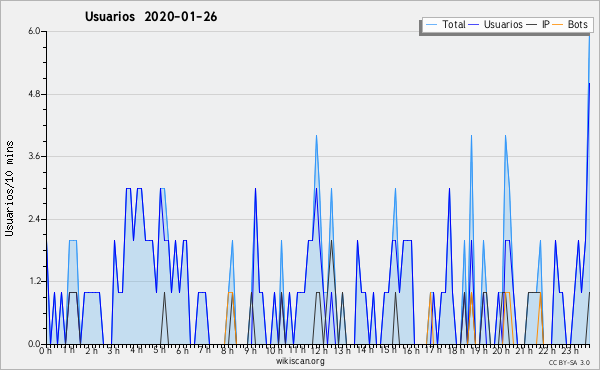Click the '1 h' x-axis label
The width and height of the screenshot is (600, 370).
68,350
